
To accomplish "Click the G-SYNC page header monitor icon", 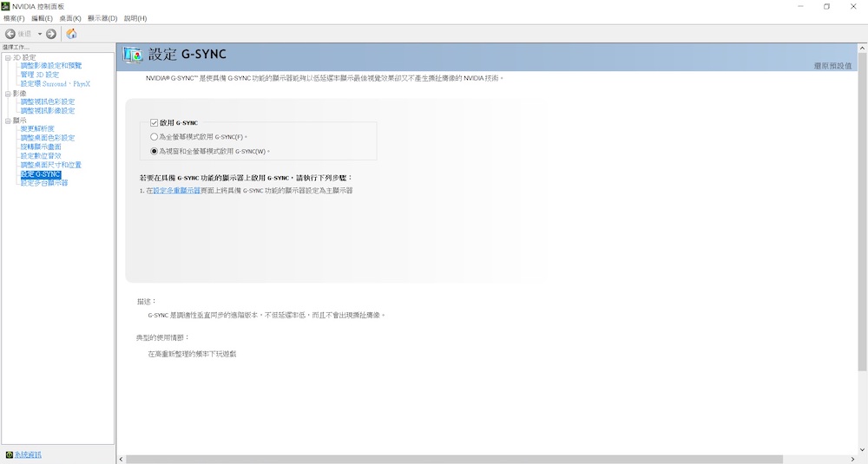I will 133,54.
